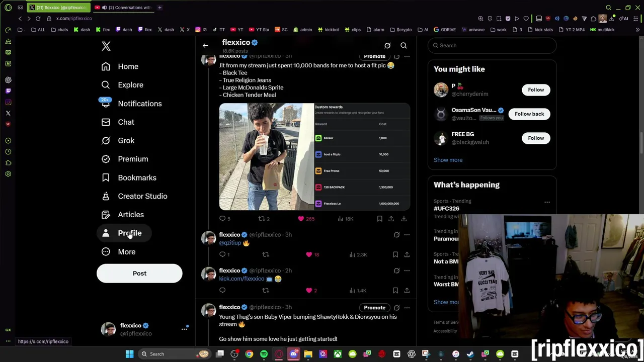
Task: Ask Grok about the Young Thug post
Action: point(396,308)
